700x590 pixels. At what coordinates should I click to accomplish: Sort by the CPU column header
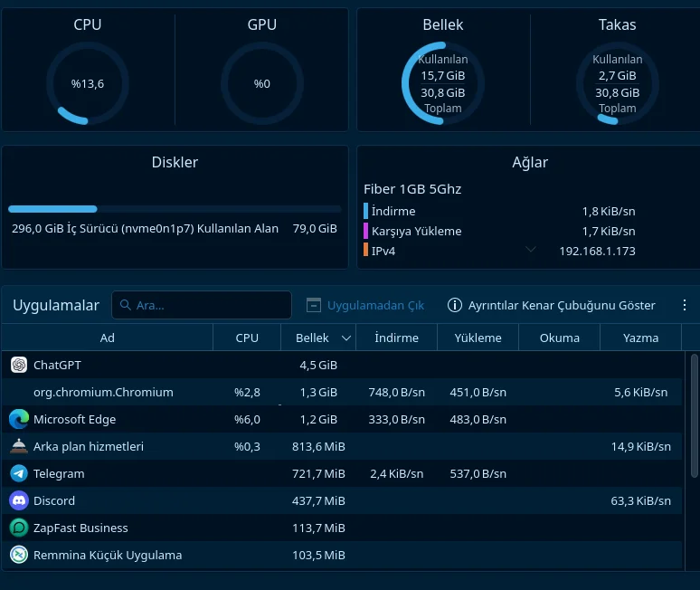[x=247, y=338]
